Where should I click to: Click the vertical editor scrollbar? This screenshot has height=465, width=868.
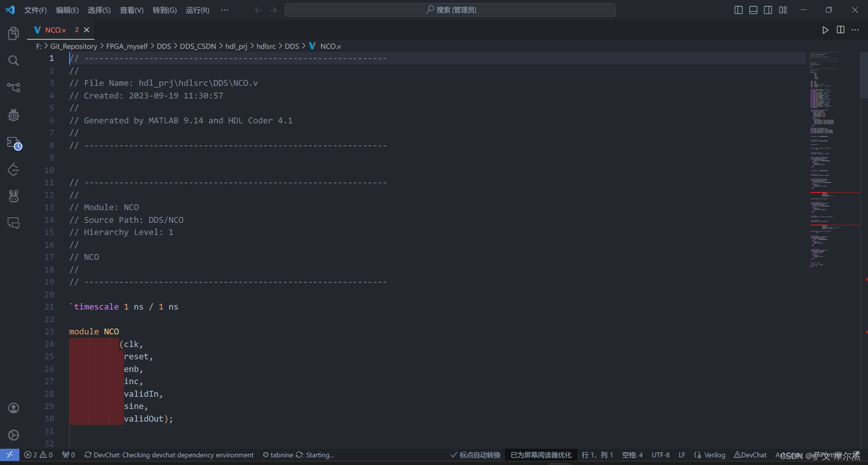[x=864, y=75]
